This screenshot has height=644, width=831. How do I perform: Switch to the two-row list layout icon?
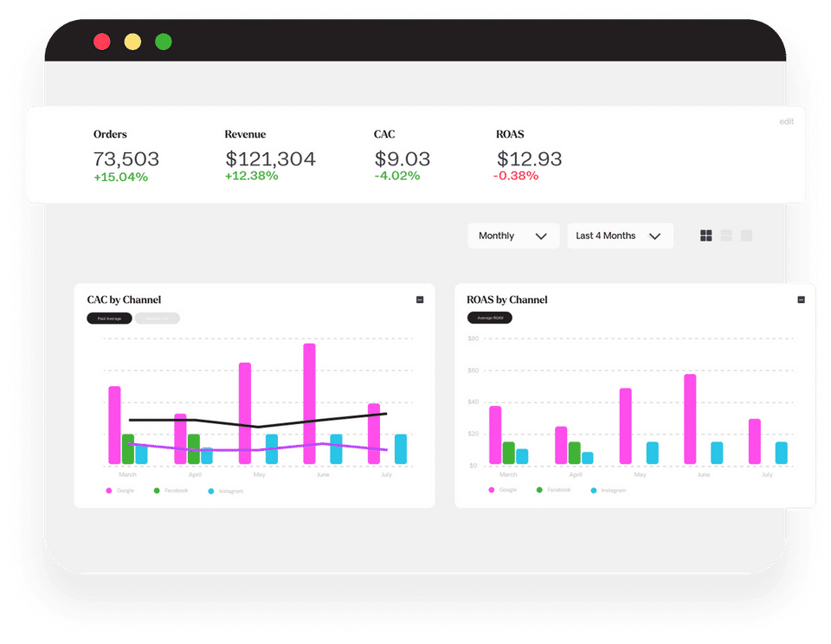click(x=726, y=235)
